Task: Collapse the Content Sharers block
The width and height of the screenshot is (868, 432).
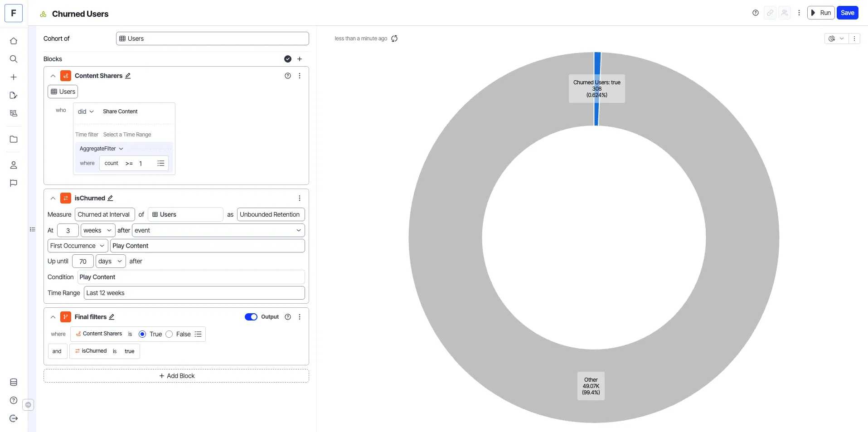Action: (x=53, y=76)
